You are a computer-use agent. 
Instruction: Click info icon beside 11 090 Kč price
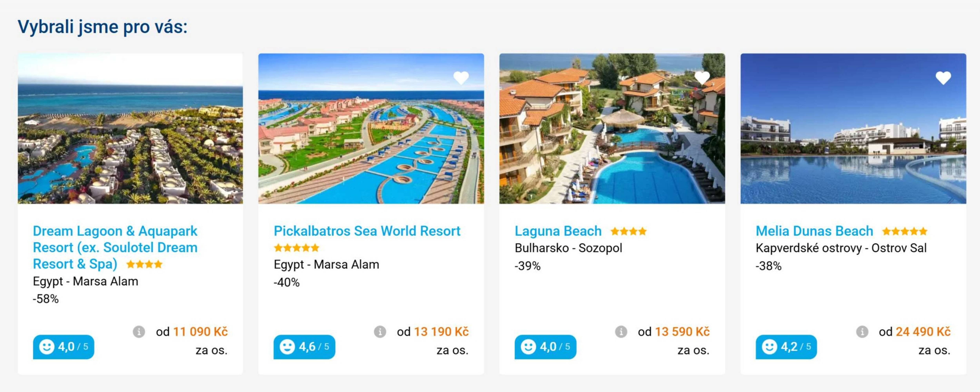pos(139,332)
